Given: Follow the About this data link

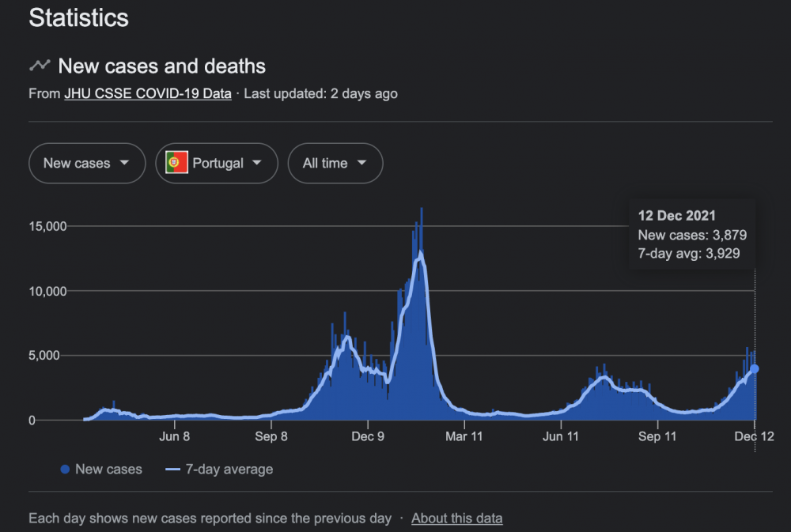Looking at the screenshot, I should coord(456,519).
